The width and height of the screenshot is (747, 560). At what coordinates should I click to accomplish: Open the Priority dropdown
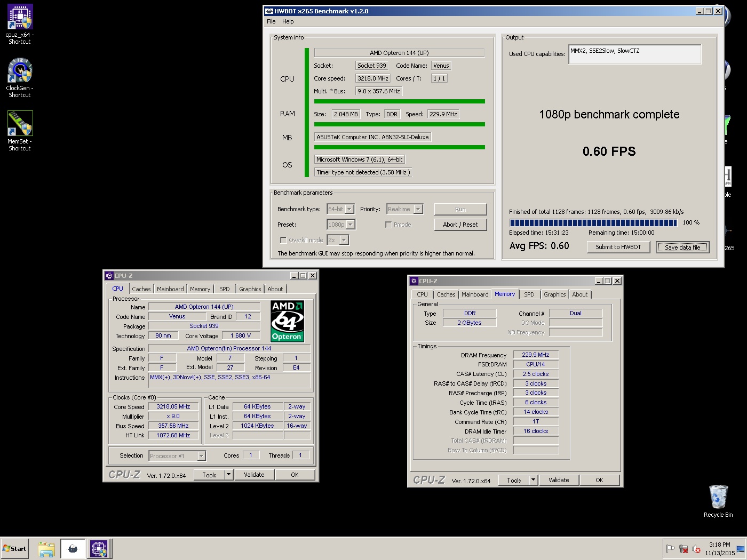click(404, 209)
